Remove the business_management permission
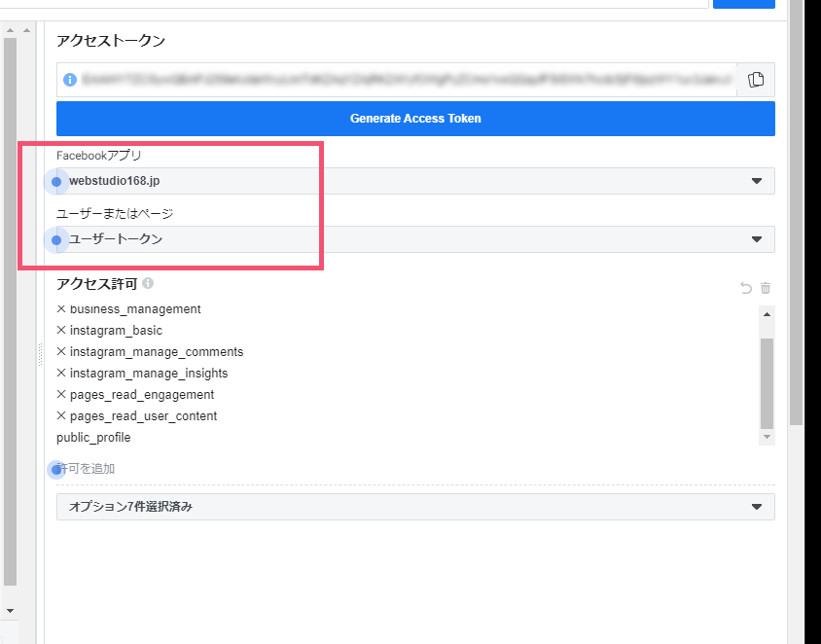 (x=61, y=309)
